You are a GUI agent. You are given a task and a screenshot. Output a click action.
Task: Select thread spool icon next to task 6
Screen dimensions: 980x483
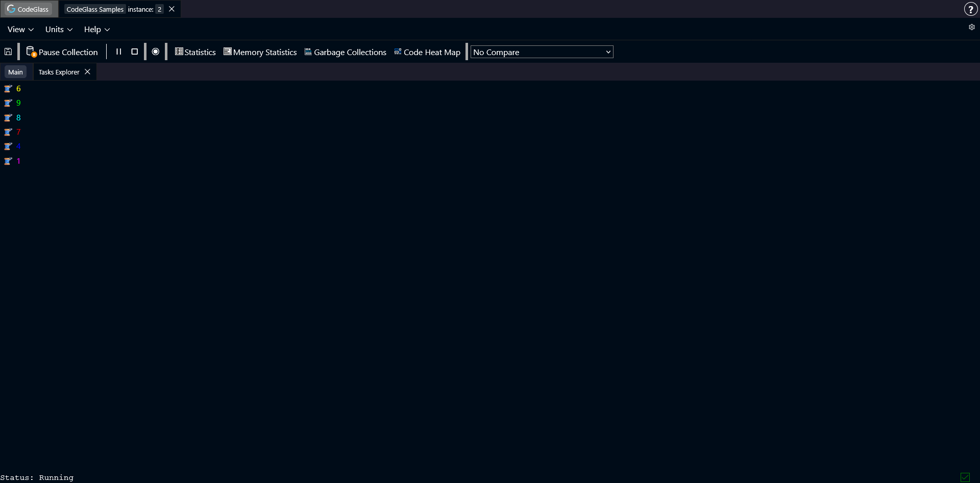click(x=8, y=88)
